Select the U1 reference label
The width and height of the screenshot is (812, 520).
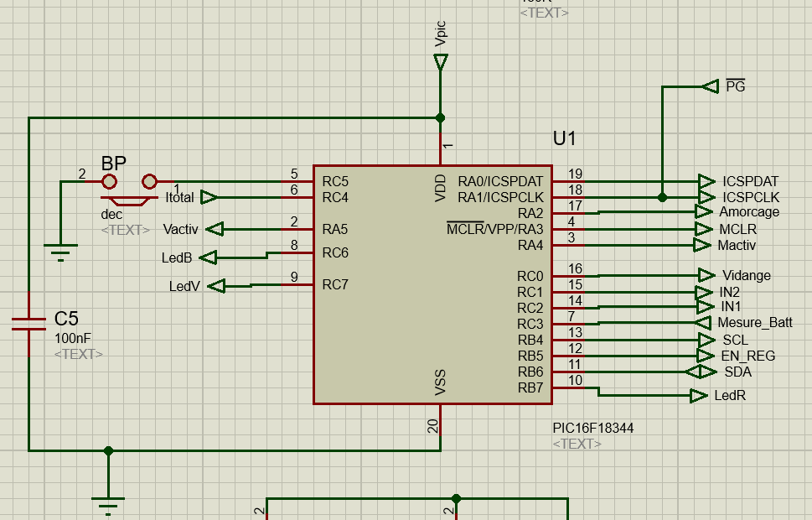coord(565,139)
